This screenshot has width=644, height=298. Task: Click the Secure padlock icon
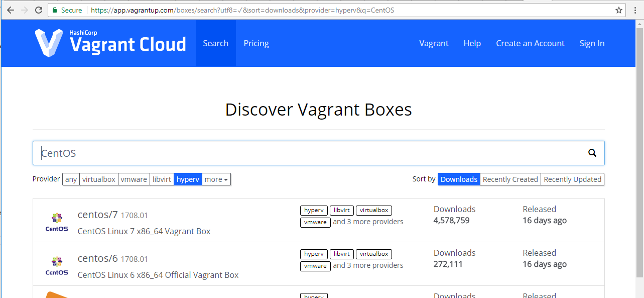55,10
